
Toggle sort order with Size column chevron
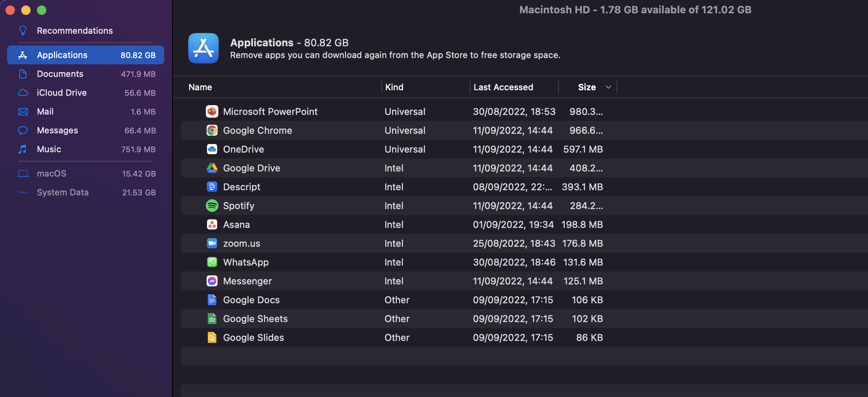click(608, 87)
